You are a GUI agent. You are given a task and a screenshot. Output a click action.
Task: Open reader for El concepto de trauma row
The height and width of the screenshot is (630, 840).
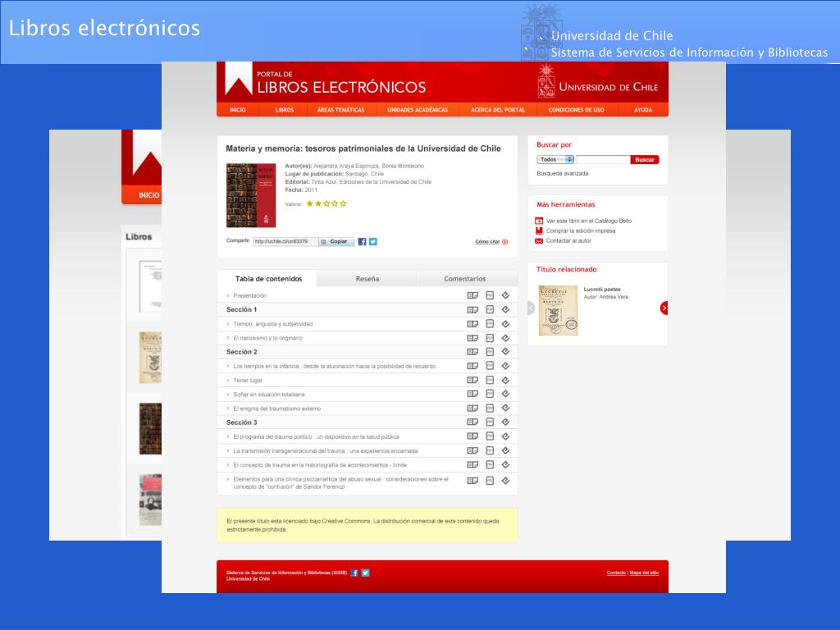point(472,464)
